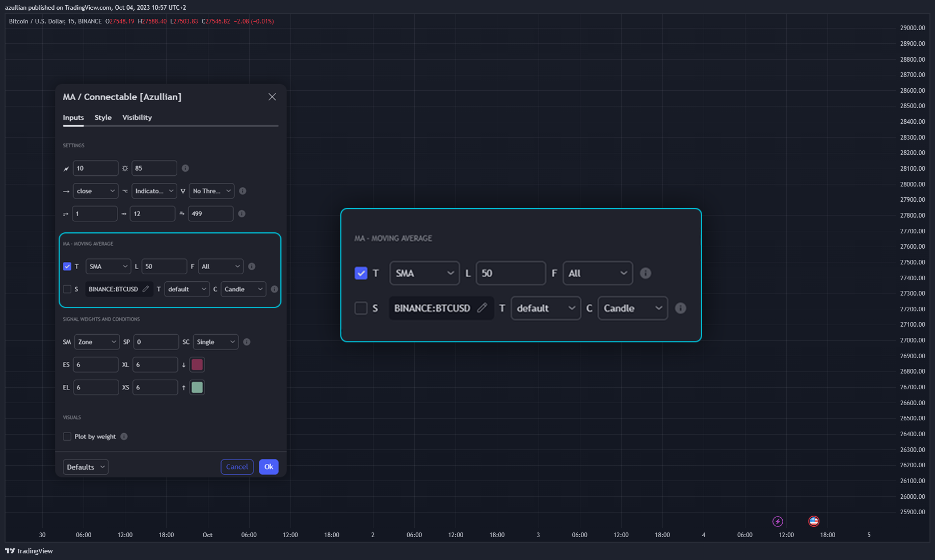The image size is (935, 560).
Task: Open the Defaults dropdown
Action: pyautogui.click(x=86, y=467)
